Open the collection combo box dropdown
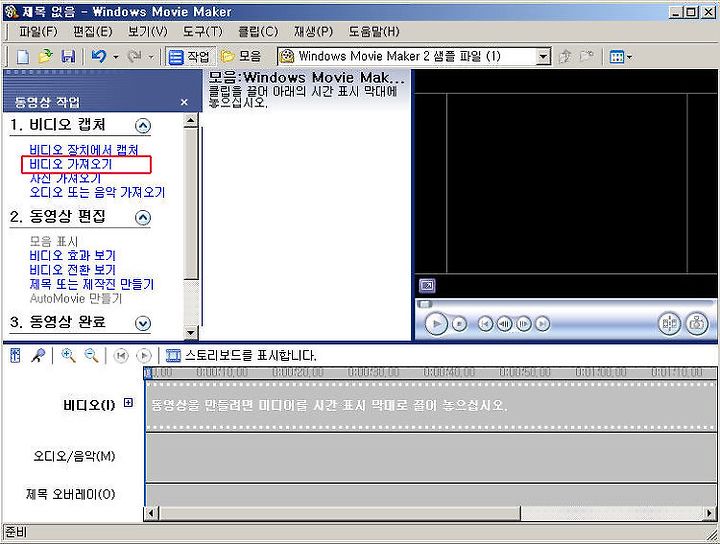Image resolution: width=720 pixels, height=544 pixels. [543, 56]
